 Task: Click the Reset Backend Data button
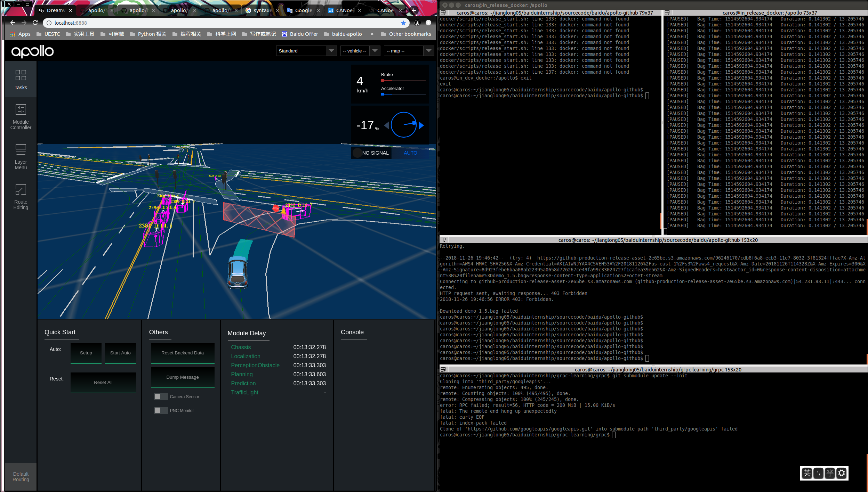182,353
